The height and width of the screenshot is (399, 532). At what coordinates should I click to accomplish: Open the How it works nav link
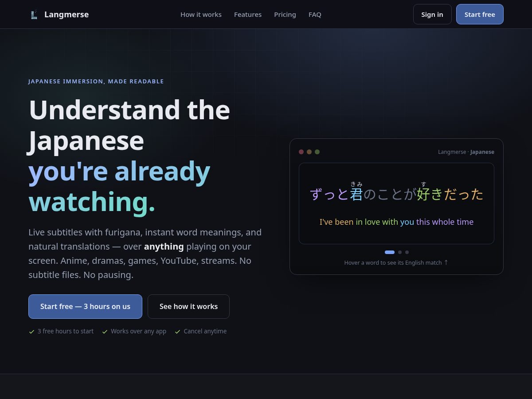[x=201, y=15]
